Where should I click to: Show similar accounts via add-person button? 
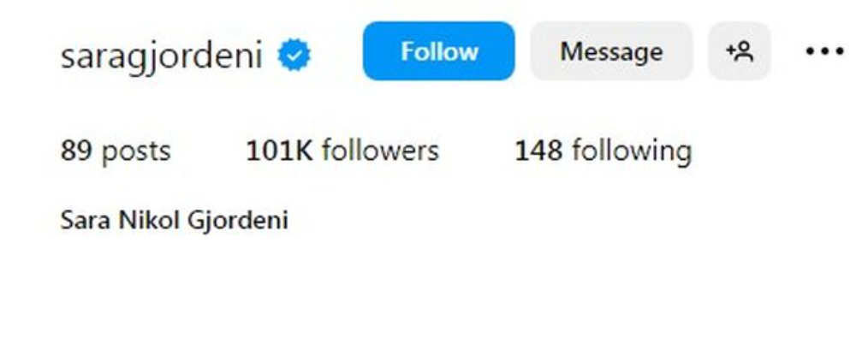pos(739,51)
